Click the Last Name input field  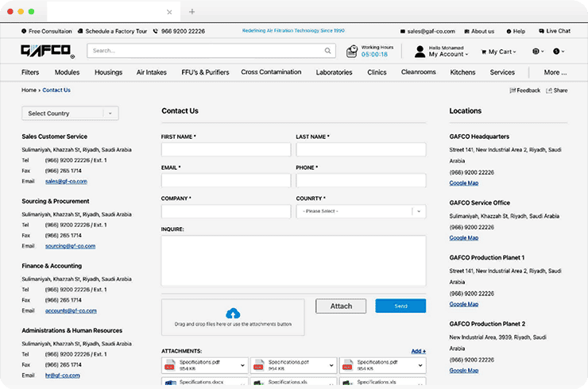(361, 149)
